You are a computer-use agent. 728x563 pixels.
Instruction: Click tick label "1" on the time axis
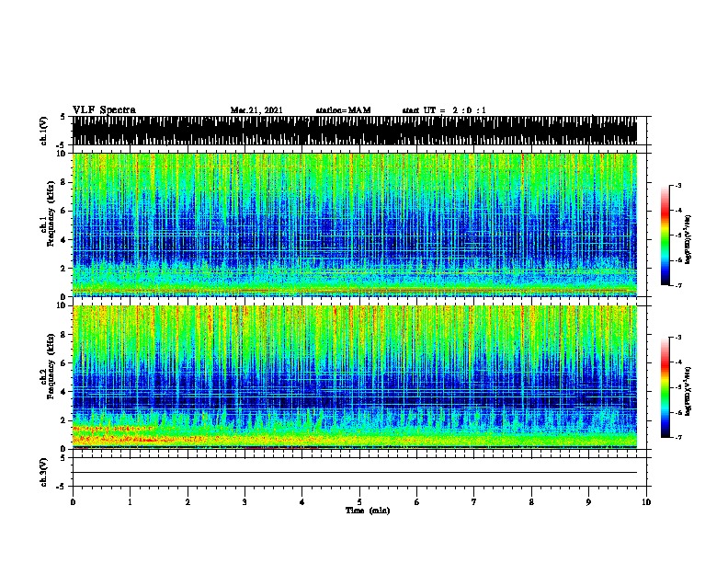click(x=130, y=502)
